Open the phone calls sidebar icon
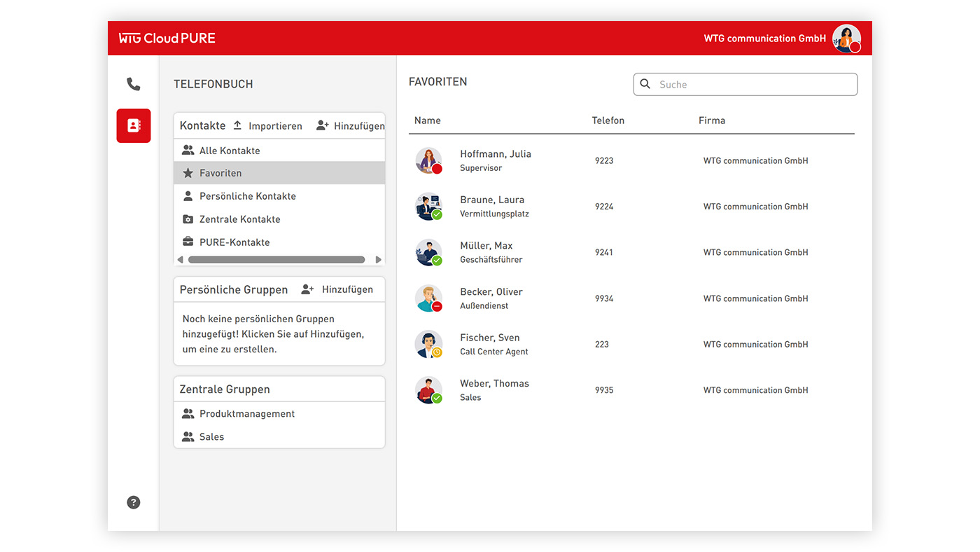The width and height of the screenshot is (980, 552). point(134,84)
